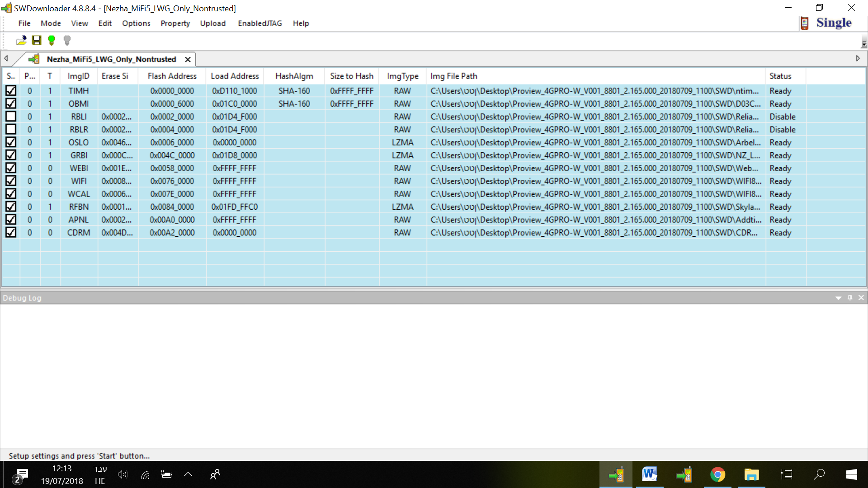The height and width of the screenshot is (488, 868).
Task: Uncheck the OSLO image checkbox
Action: 11,142
